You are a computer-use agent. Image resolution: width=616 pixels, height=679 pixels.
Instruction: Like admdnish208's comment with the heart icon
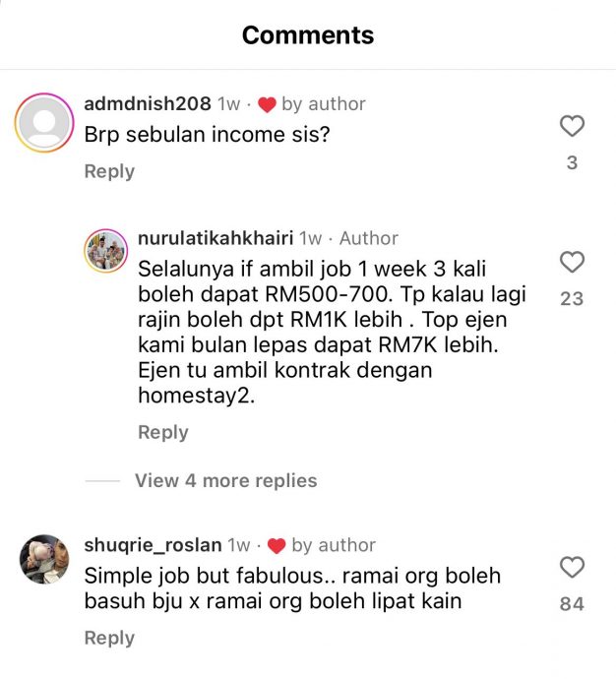point(572,126)
